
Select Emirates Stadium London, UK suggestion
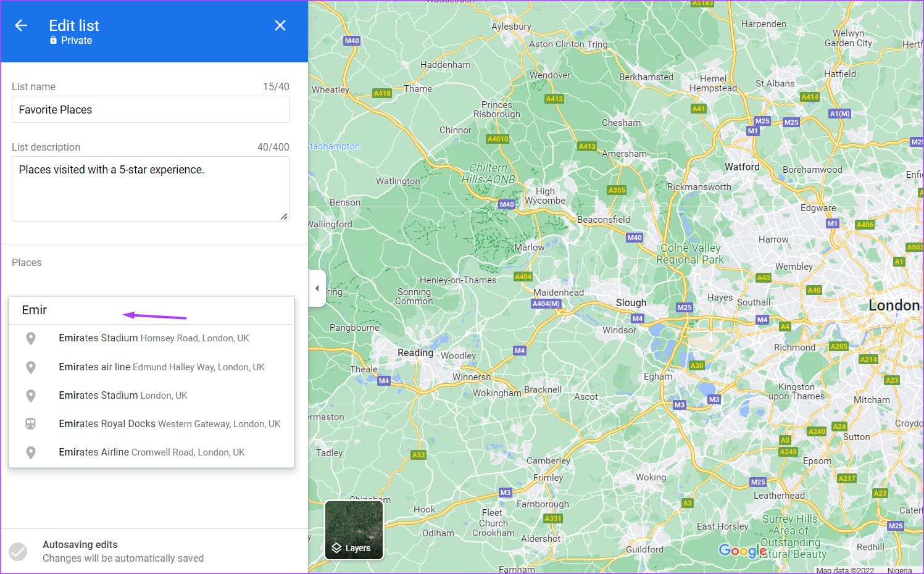click(x=151, y=395)
